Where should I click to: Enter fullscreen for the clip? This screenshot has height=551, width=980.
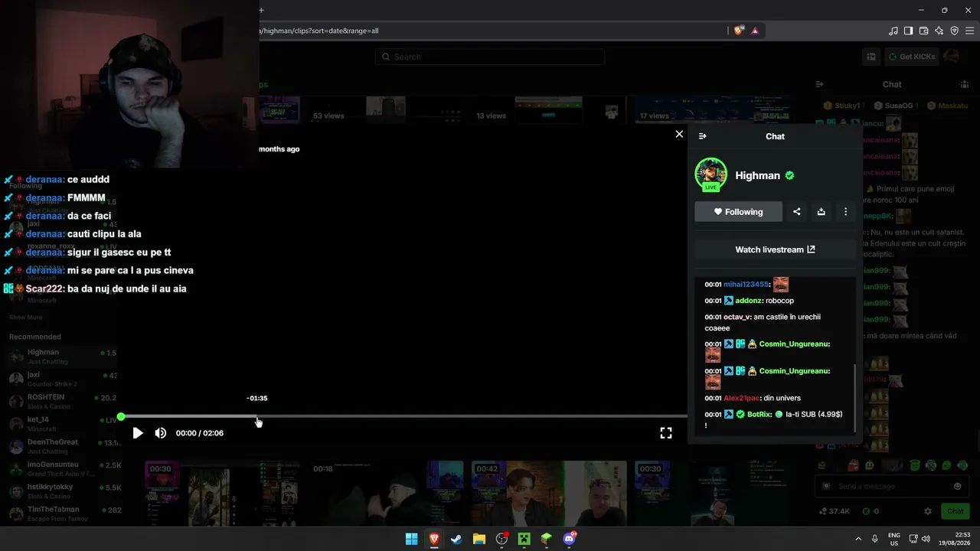pyautogui.click(x=666, y=433)
